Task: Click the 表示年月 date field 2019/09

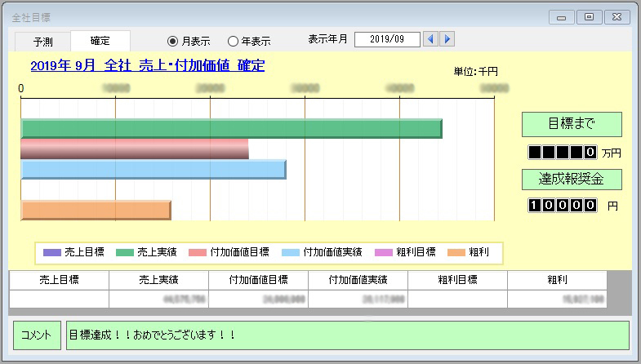Action: [x=387, y=39]
